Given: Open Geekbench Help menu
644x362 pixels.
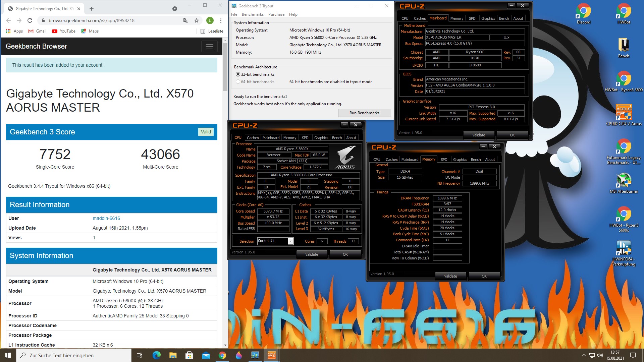Looking at the screenshot, I should click(x=293, y=14).
